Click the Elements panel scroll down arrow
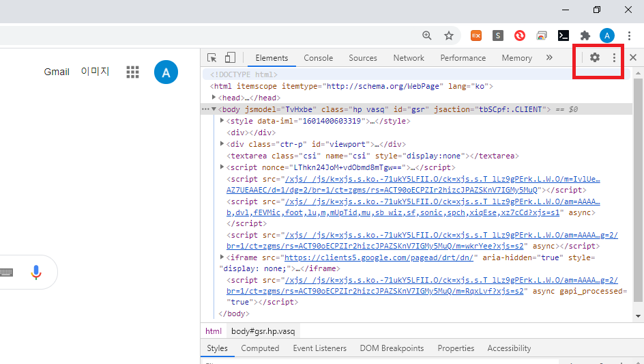This screenshot has width=644, height=364. pyautogui.click(x=638, y=316)
